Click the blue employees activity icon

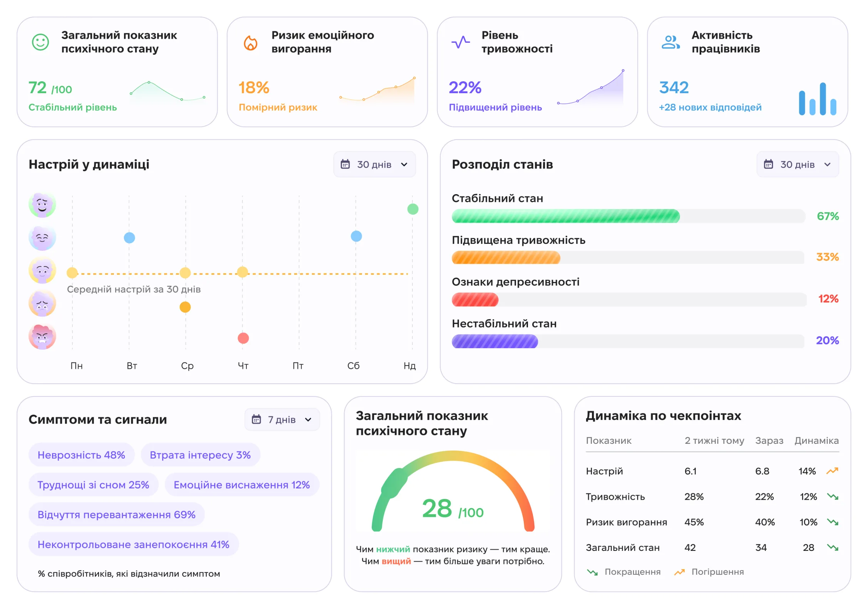pos(670,42)
